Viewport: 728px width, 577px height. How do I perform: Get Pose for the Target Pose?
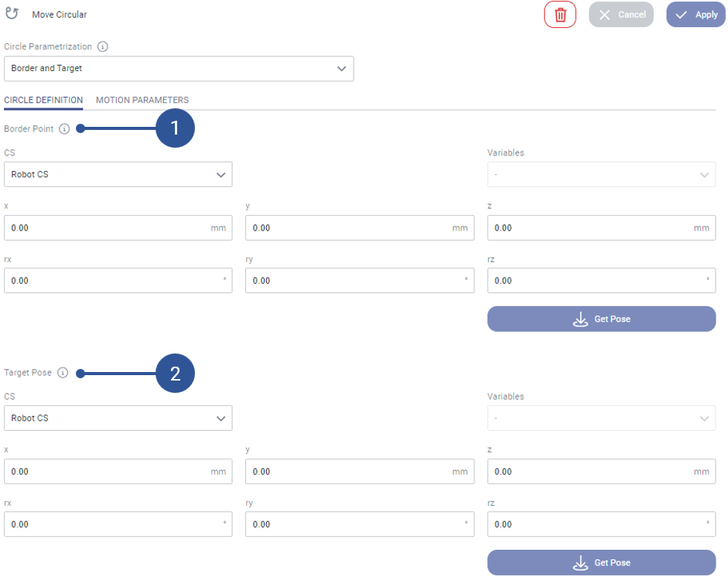coord(601,562)
